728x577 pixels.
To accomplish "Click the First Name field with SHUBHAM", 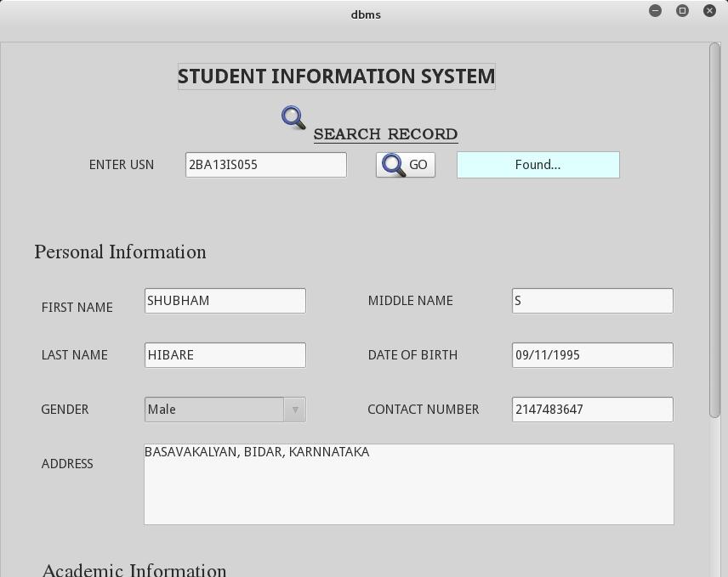I will (225, 301).
